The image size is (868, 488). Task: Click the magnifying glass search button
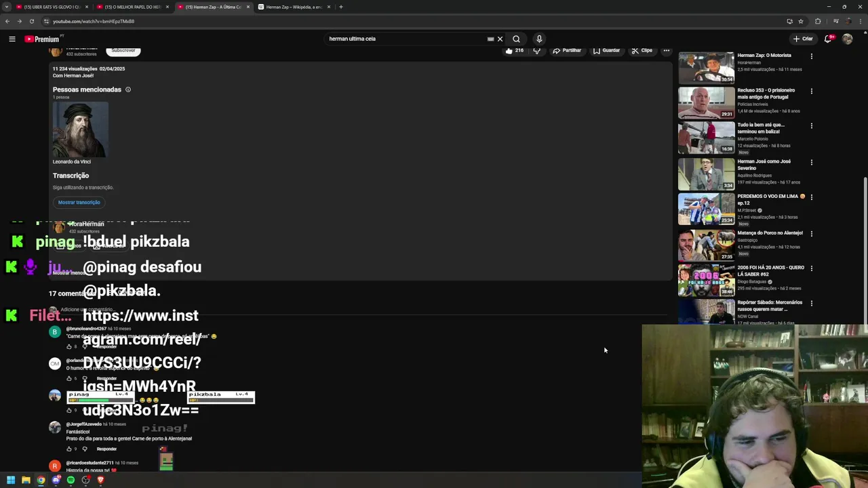point(516,39)
